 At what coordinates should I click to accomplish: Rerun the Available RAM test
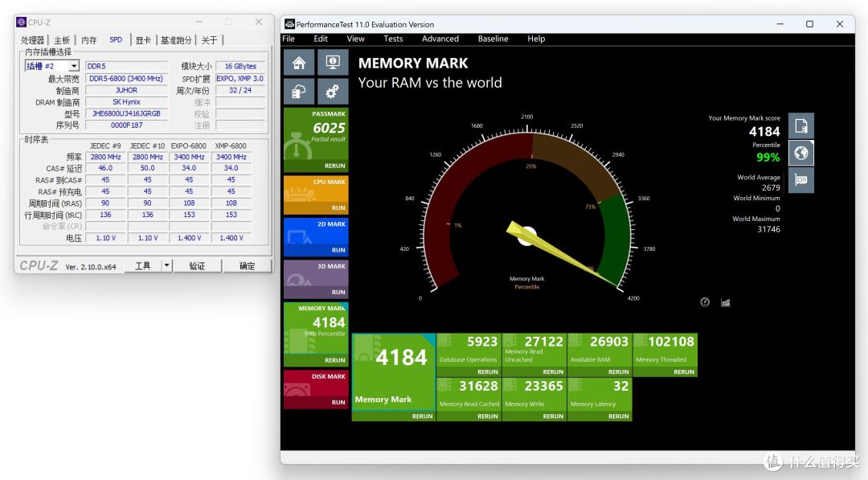pyautogui.click(x=618, y=371)
